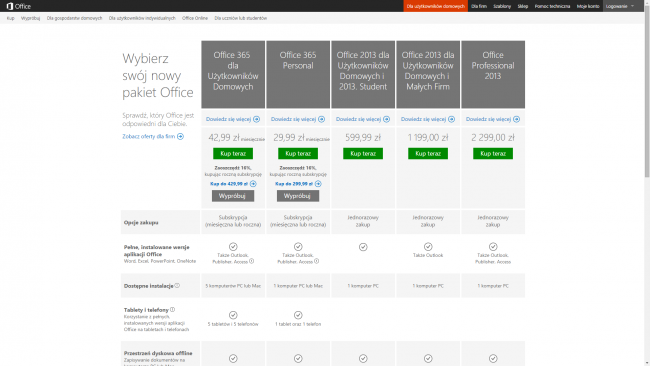Select the Office 365 Personal column header
The image size is (650, 366).
point(298,75)
